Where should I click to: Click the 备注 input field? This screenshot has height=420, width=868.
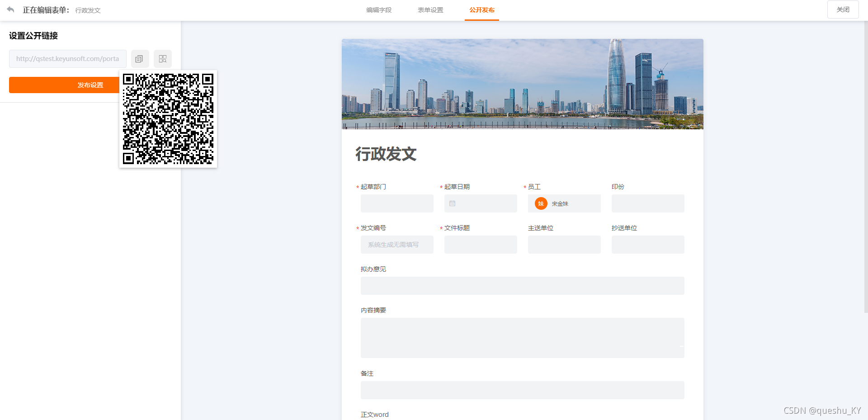point(522,390)
